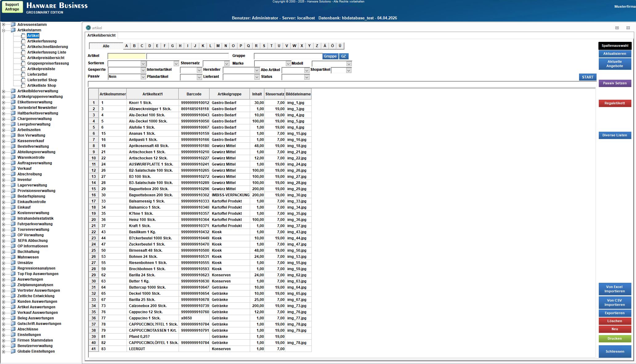Open the Passiv dropdown showing Nein
The height and width of the screenshot is (364, 636).
(143, 77)
